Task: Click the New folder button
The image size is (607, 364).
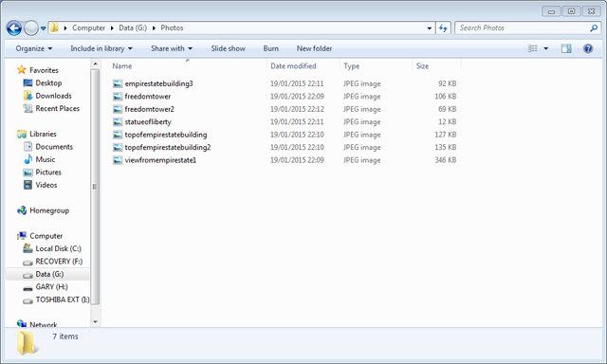Action: pos(314,48)
